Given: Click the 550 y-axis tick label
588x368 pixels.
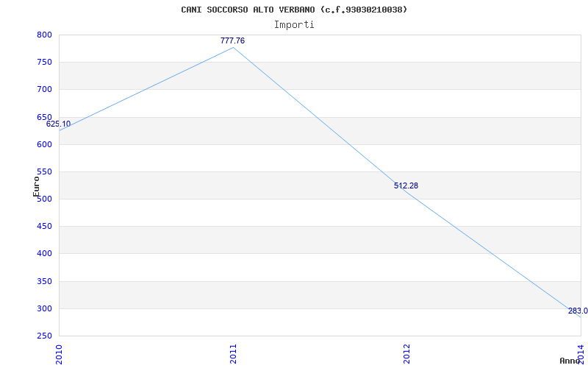Looking at the screenshot, I should [x=44, y=172].
